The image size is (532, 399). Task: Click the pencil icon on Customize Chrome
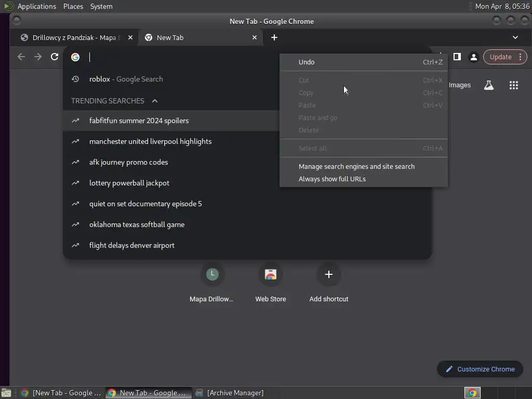449,369
